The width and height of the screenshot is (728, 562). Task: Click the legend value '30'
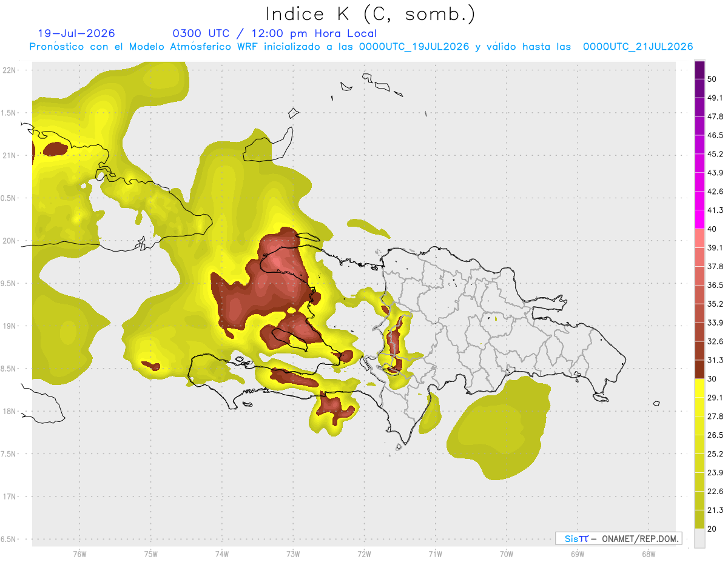tap(712, 379)
